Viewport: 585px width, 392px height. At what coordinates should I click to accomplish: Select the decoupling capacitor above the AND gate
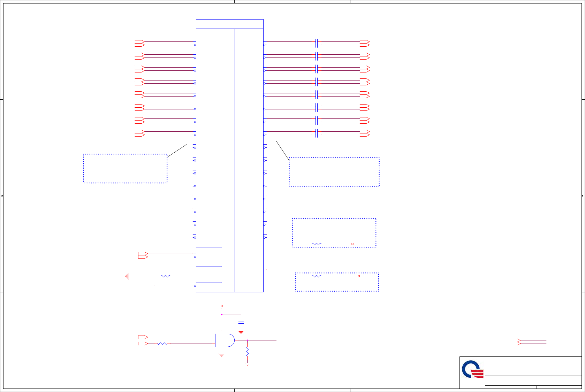(x=241, y=323)
